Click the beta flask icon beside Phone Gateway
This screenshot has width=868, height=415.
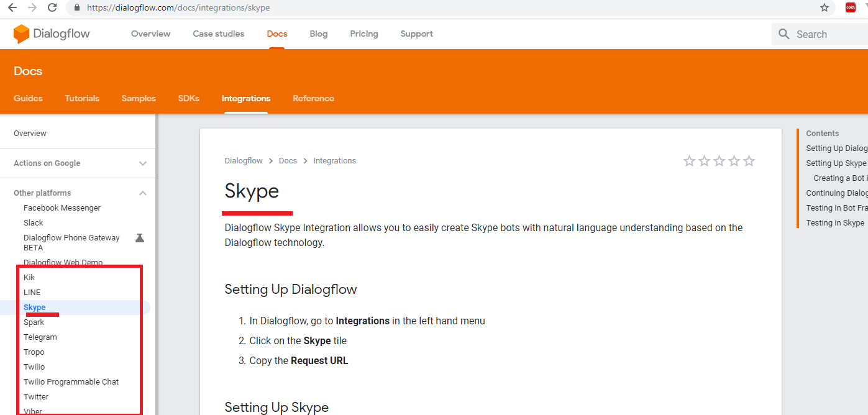140,238
